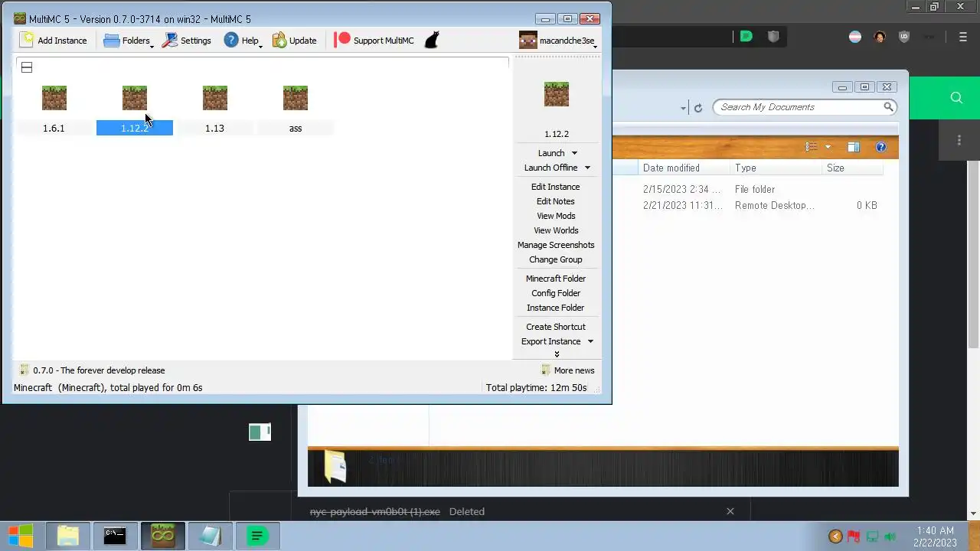Sort by the Type column header

coord(746,168)
